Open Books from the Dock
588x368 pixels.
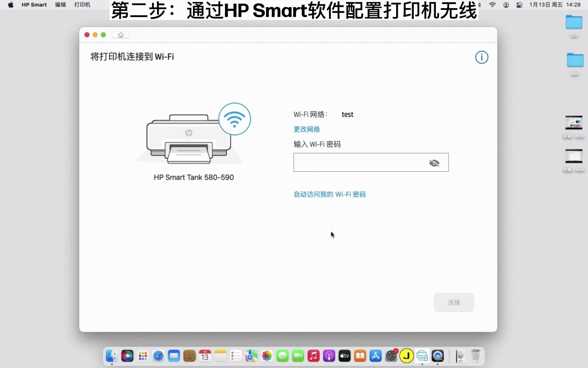point(360,356)
